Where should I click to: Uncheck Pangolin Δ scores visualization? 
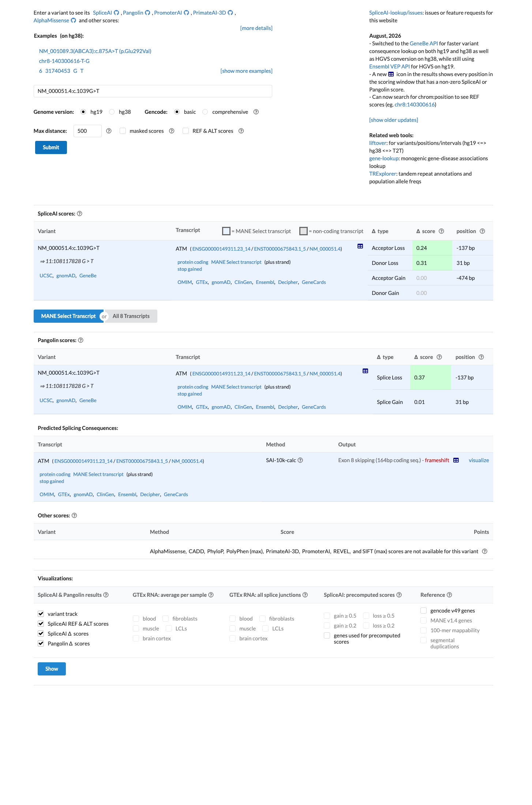[41, 644]
